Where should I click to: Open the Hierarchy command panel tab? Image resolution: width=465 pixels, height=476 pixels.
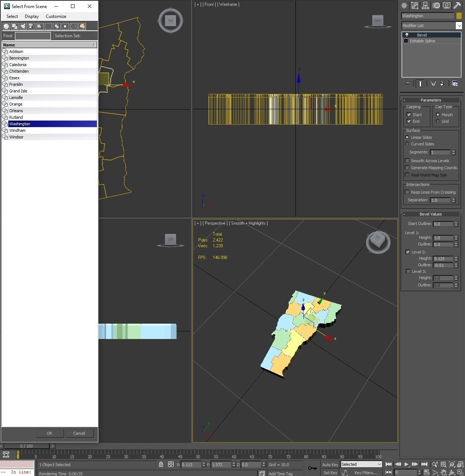[x=425, y=5]
